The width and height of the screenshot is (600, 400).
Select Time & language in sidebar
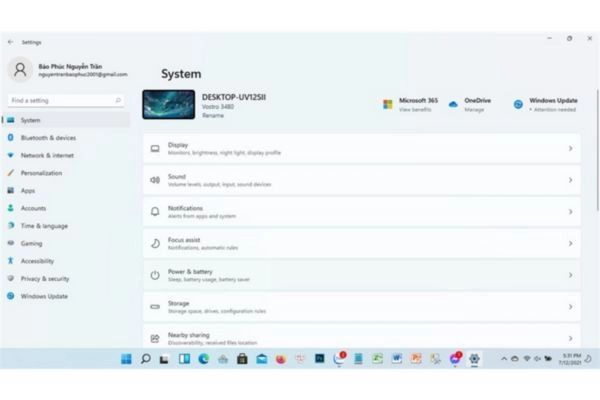coord(44,226)
